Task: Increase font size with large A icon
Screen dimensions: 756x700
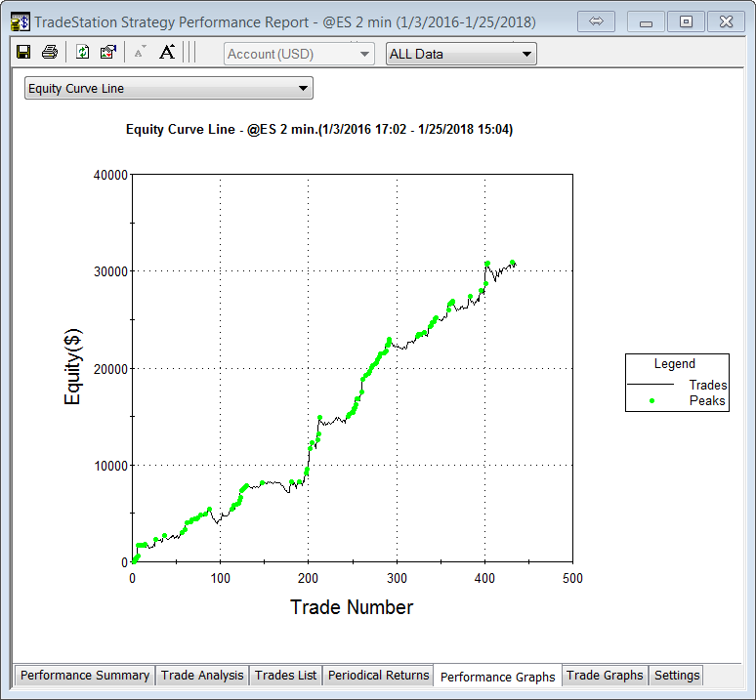Action: click(167, 53)
